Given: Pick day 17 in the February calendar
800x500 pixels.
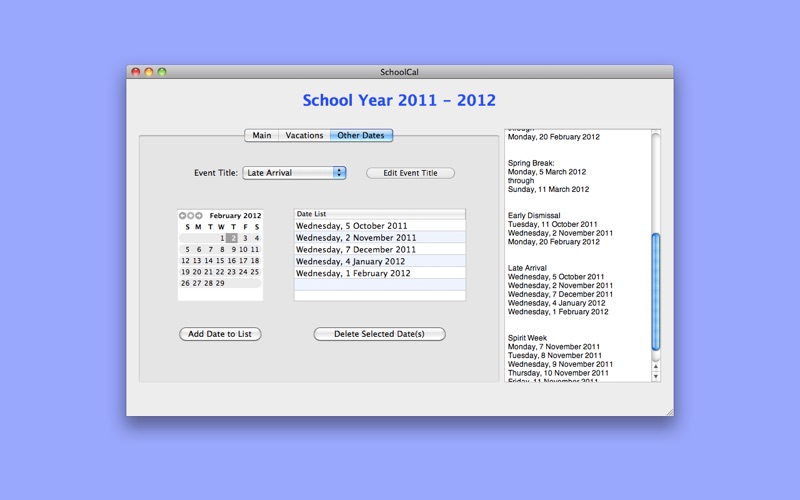Looking at the screenshot, I should 243,261.
